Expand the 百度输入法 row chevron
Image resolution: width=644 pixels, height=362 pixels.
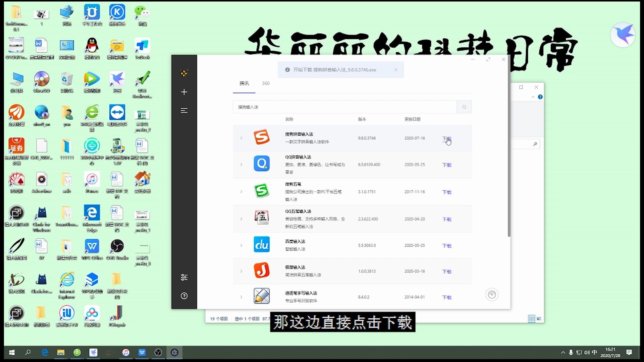241,245
